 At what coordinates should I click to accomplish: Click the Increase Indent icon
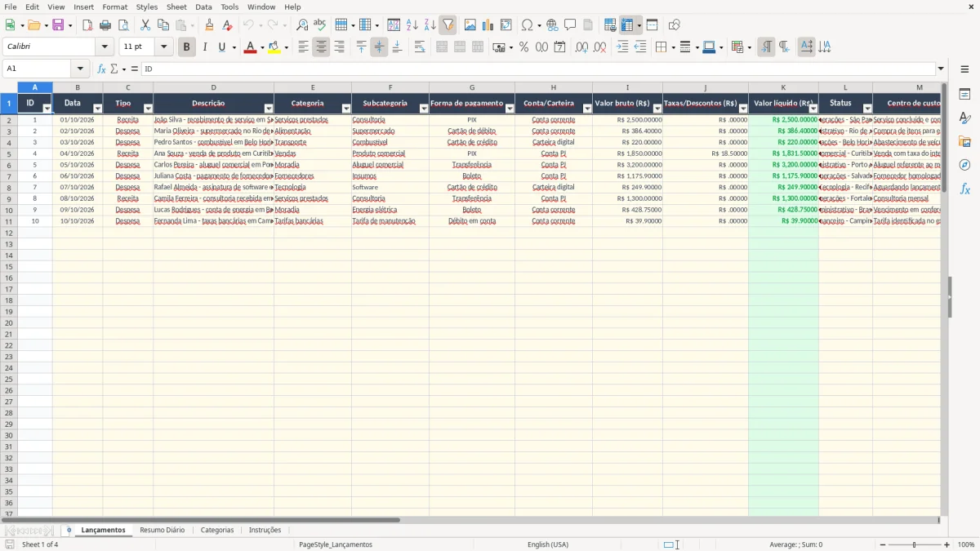point(622,47)
